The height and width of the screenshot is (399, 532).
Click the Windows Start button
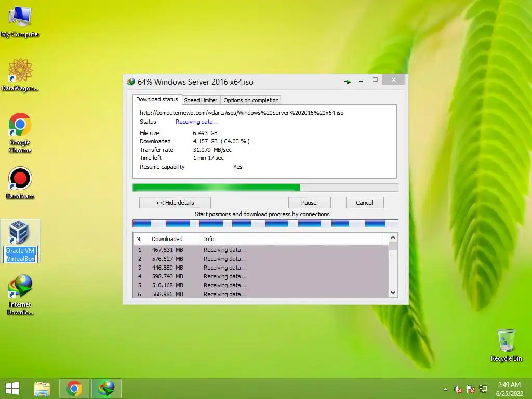click(x=12, y=389)
